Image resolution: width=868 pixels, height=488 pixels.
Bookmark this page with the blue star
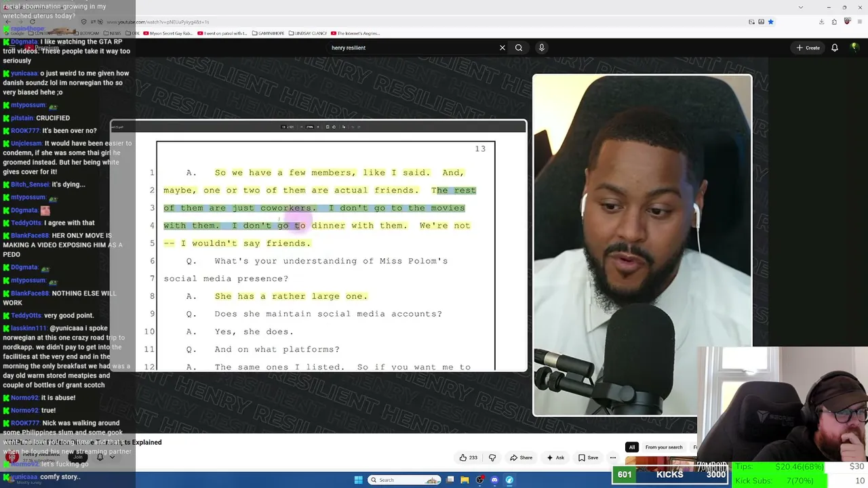click(x=770, y=22)
